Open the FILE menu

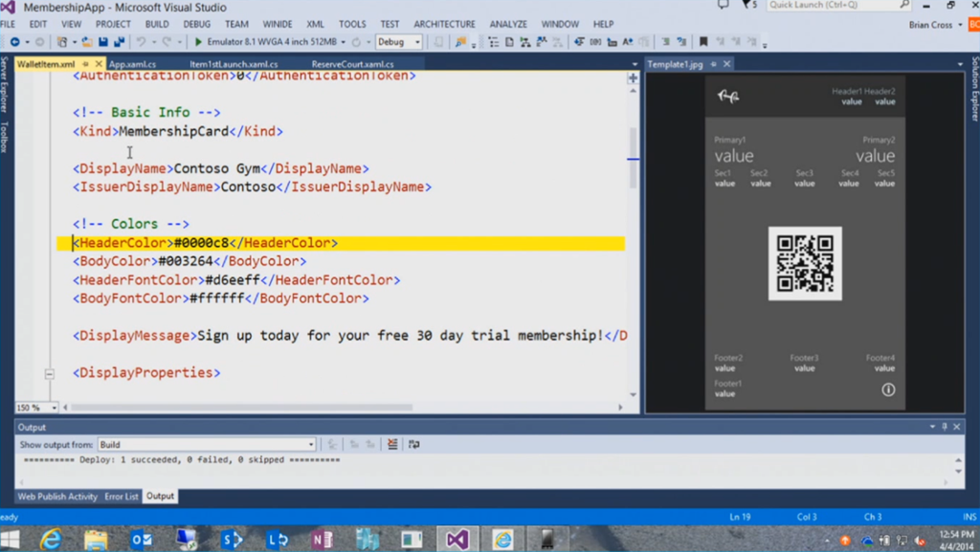[8, 24]
